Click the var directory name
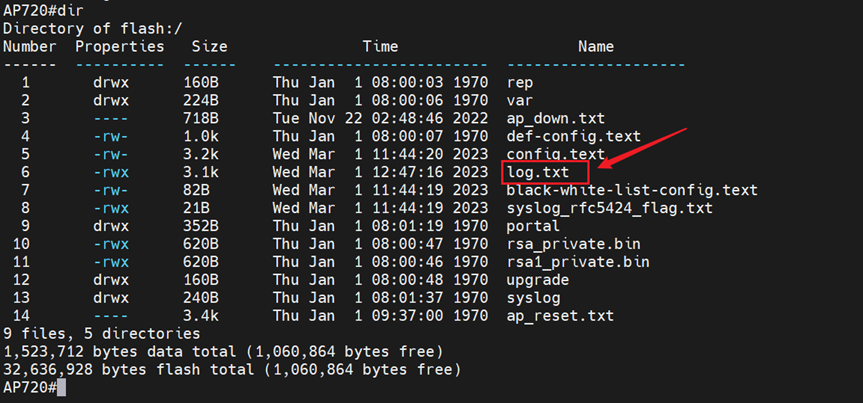 tap(521, 100)
